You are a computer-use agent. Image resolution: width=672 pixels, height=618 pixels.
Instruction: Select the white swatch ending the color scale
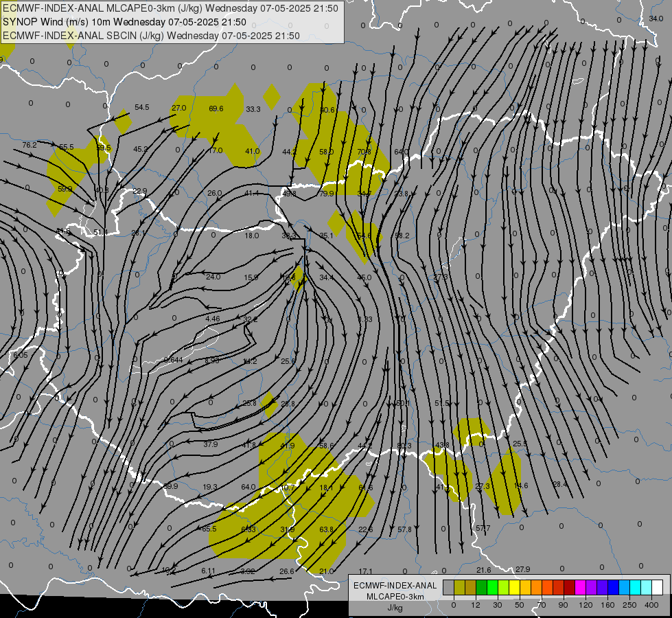pos(657,587)
